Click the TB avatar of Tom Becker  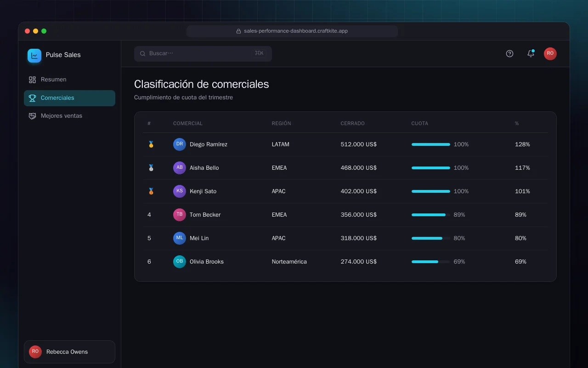(180, 215)
